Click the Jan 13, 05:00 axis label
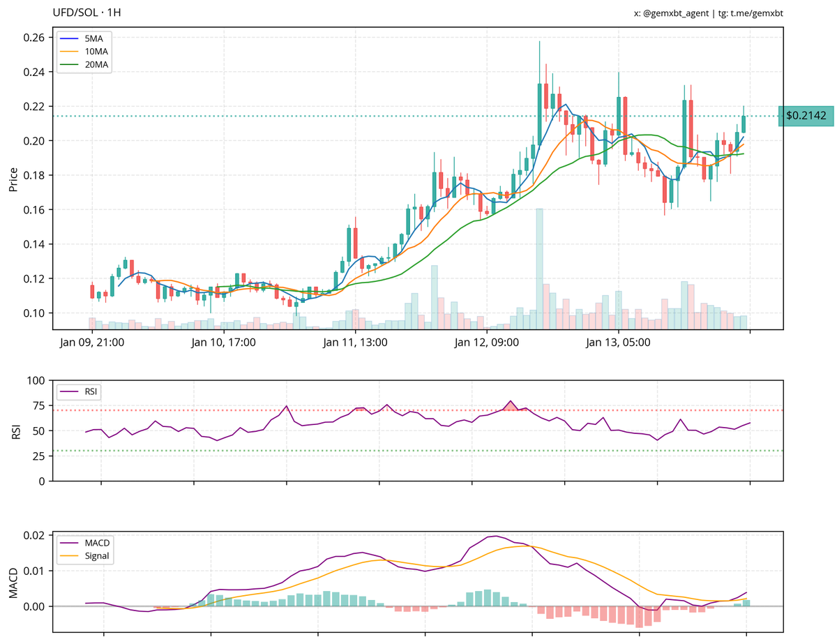Screen dimensions: 837x644 pos(618,343)
